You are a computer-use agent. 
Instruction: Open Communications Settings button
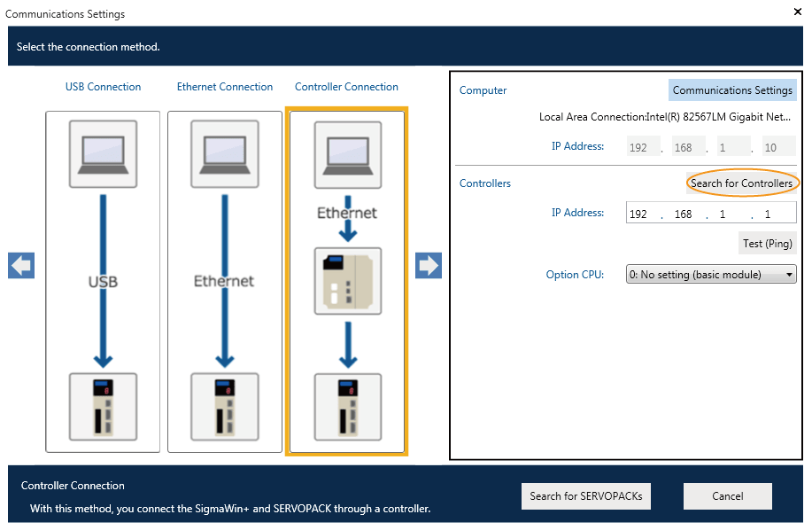tap(732, 90)
